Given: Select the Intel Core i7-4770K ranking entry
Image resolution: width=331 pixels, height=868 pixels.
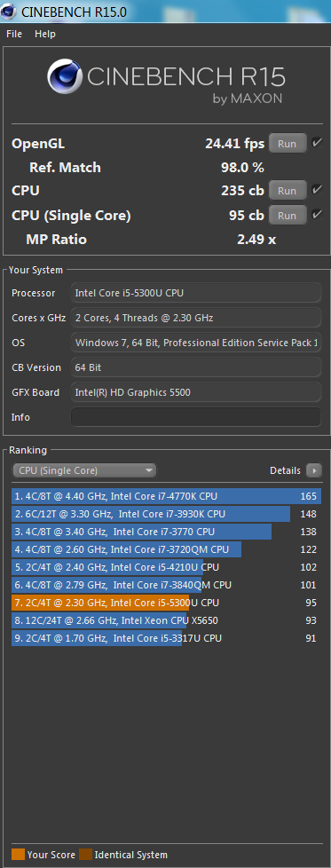Looking at the screenshot, I should 166,496.
